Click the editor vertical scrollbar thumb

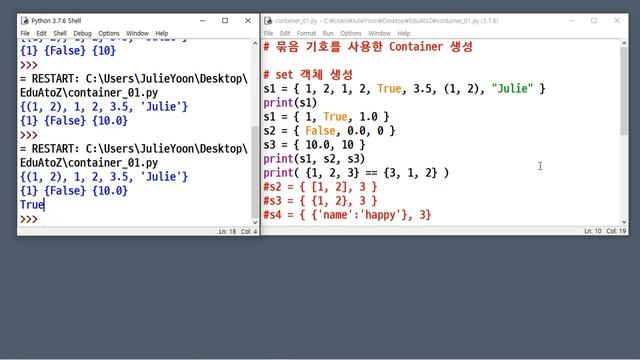(x=624, y=91)
